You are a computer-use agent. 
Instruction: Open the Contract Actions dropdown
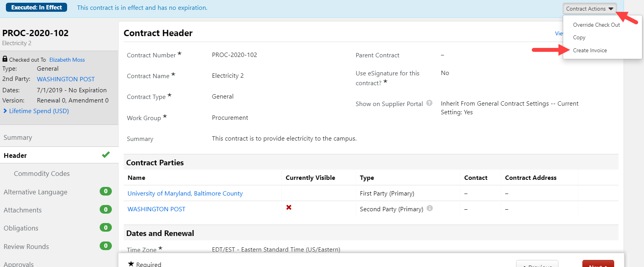pos(589,9)
